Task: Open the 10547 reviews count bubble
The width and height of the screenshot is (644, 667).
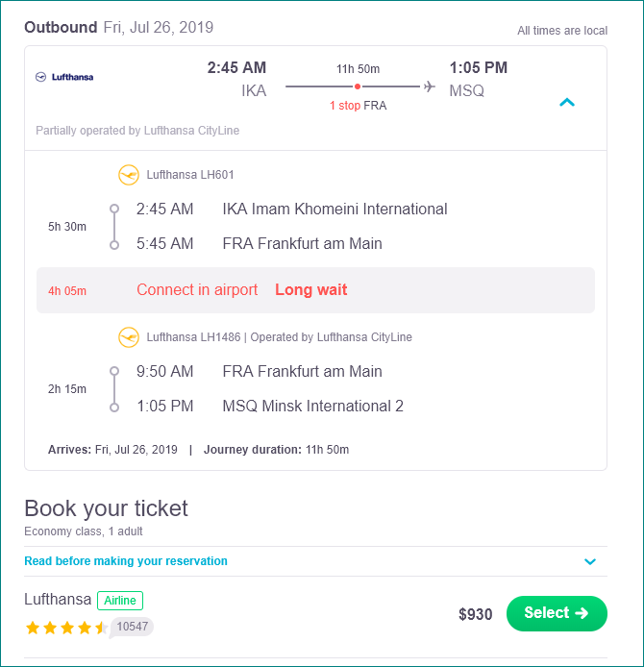Action: [x=132, y=627]
